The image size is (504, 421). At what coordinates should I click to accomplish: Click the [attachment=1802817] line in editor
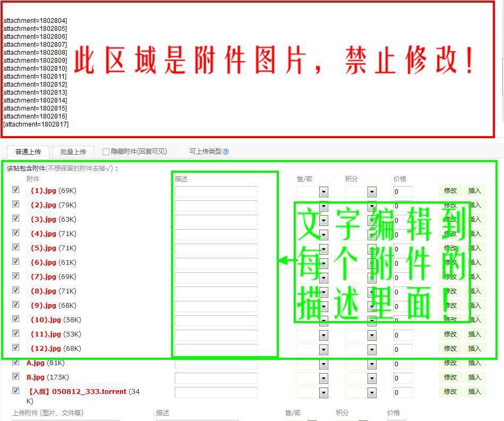tap(36, 124)
